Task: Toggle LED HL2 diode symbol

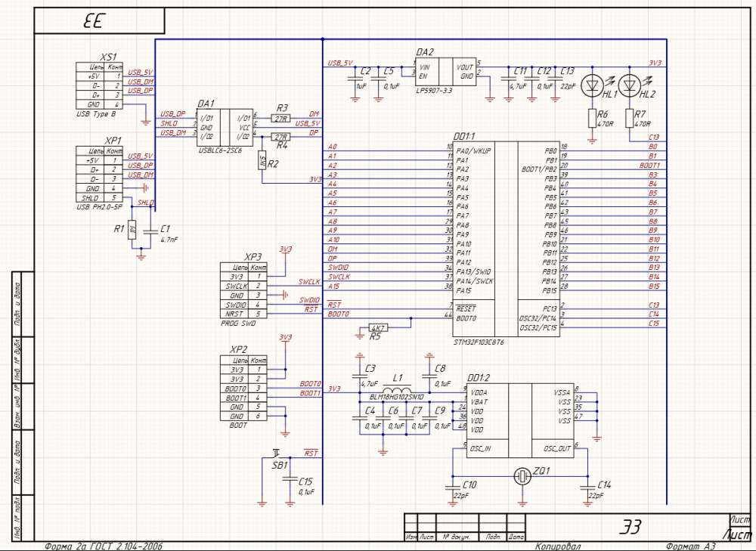Action: tap(629, 85)
